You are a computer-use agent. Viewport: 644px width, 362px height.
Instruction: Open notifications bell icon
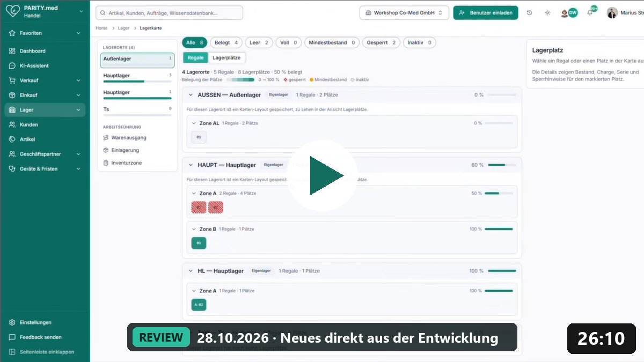coord(590,13)
